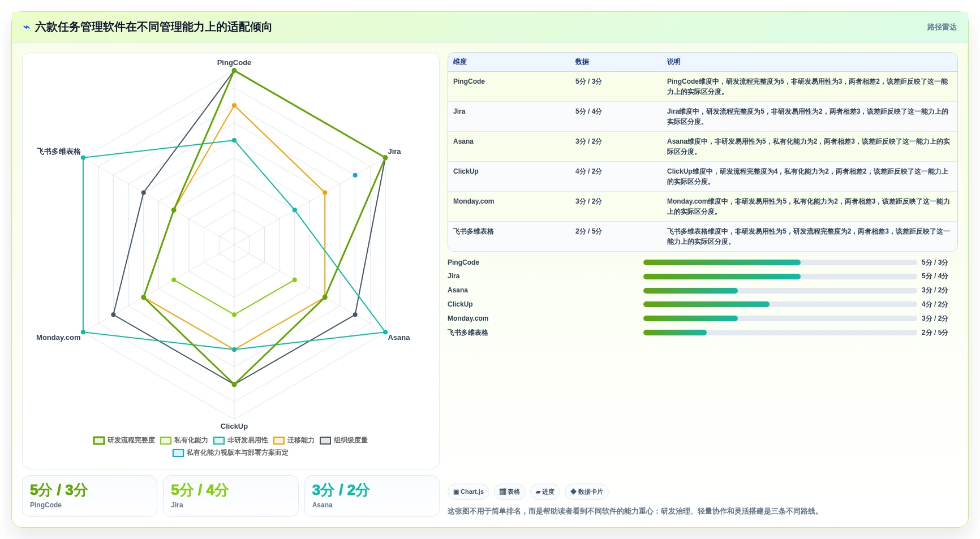The height and width of the screenshot is (539, 980).
Task: Click the 5分 / 4分 value in Jira table row
Action: click(x=588, y=111)
